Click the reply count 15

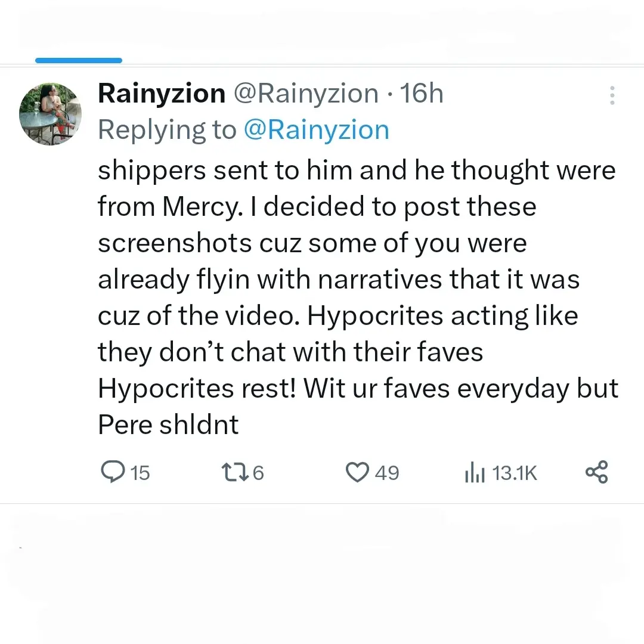pos(140,473)
